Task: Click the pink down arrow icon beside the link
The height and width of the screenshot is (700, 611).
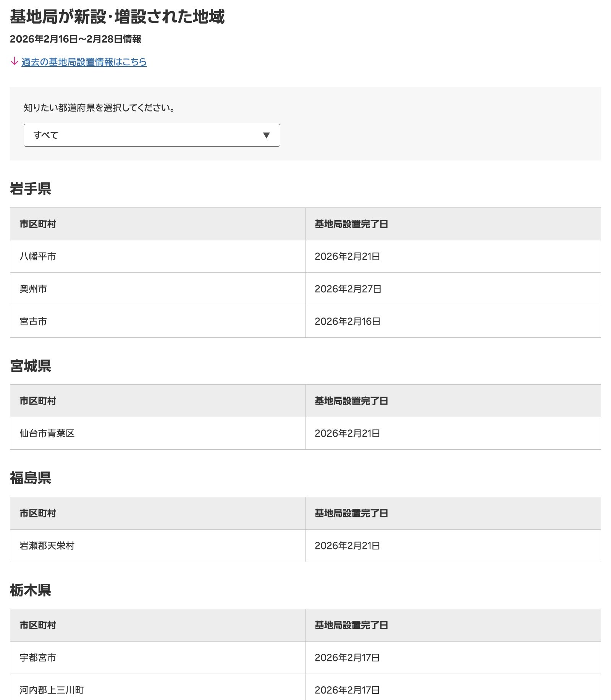Action: [x=15, y=61]
